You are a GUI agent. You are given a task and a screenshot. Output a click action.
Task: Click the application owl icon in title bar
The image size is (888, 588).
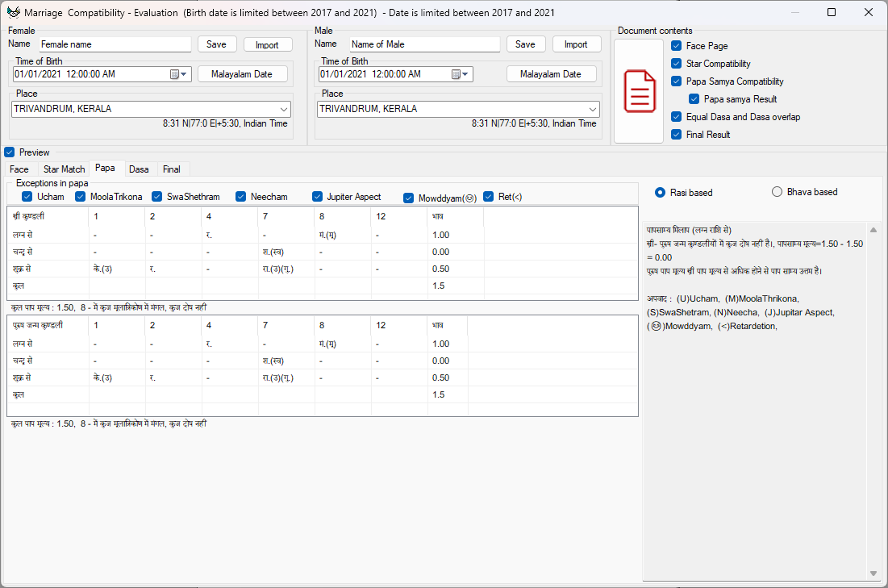pyautogui.click(x=13, y=12)
